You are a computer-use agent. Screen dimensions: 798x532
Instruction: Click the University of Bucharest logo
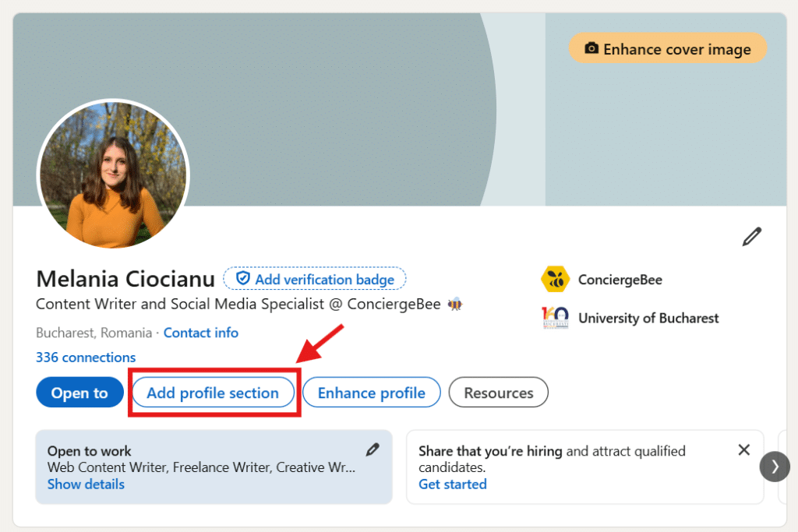point(554,318)
